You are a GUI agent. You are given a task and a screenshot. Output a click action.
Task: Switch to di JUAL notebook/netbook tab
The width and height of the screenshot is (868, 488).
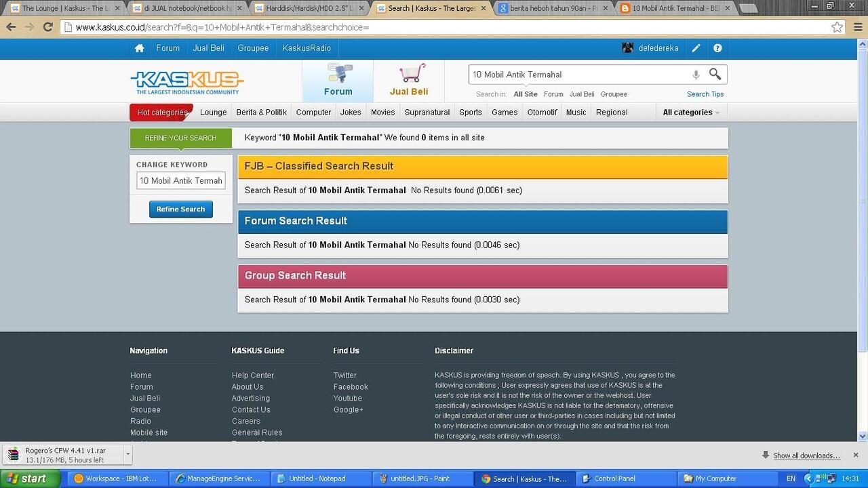click(188, 8)
